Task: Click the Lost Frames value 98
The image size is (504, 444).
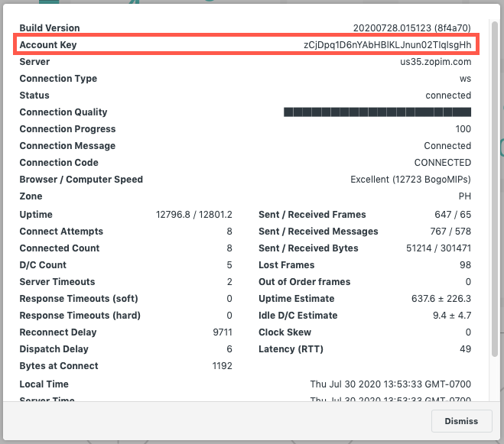Action: pos(465,265)
